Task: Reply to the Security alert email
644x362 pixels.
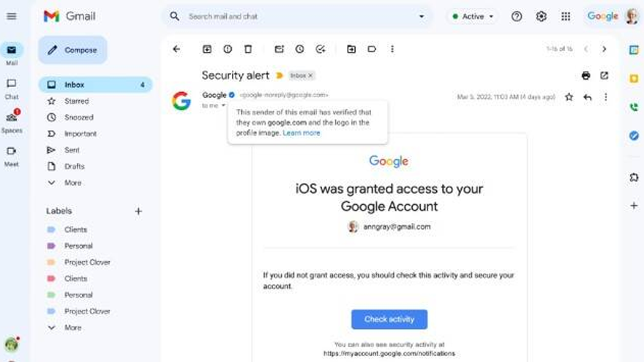Action: (x=587, y=97)
